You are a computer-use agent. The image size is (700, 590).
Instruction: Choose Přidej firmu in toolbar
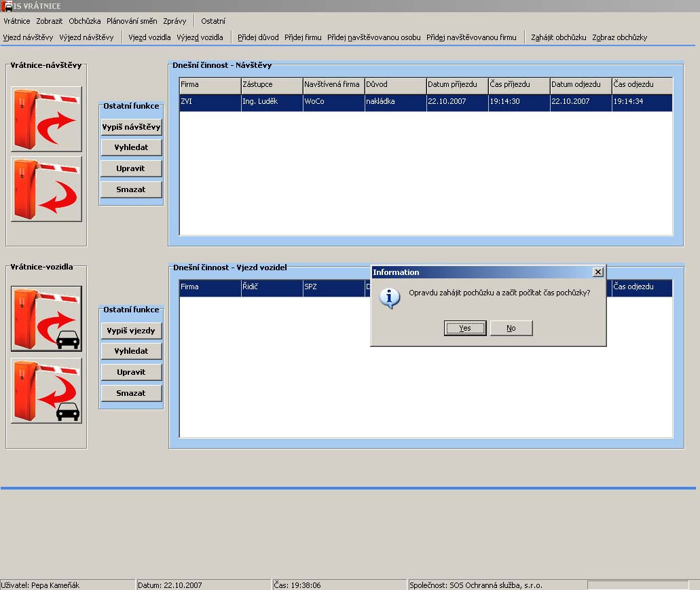[303, 37]
